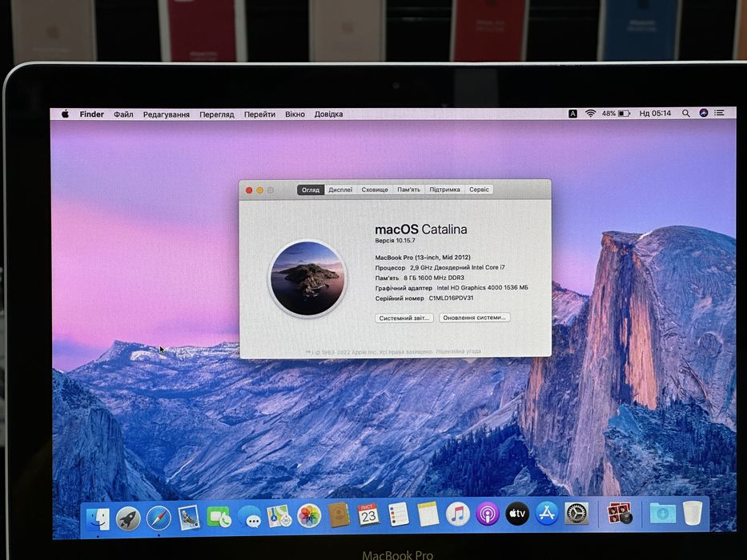Open App Store icon in Dock

(x=547, y=514)
